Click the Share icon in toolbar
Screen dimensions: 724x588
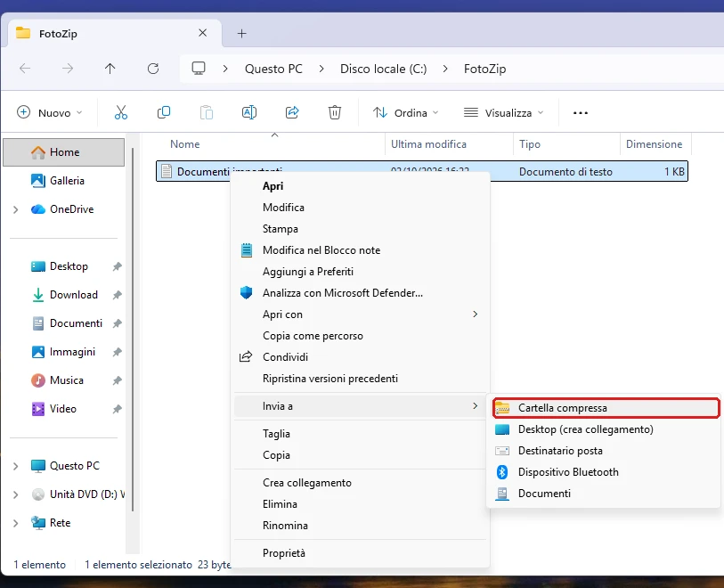(x=292, y=113)
